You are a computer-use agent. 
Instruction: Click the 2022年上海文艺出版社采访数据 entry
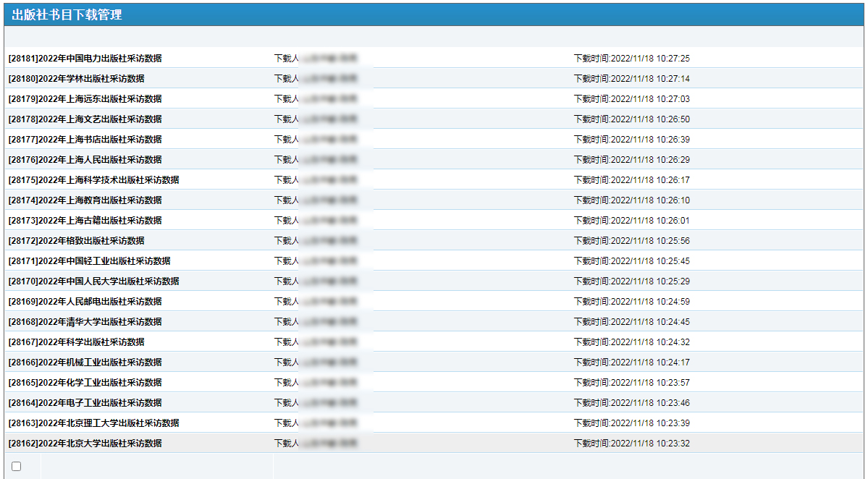click(85, 119)
